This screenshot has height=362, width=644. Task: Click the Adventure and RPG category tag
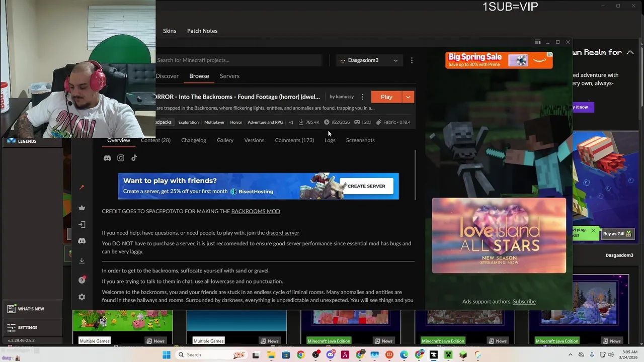coord(265,122)
